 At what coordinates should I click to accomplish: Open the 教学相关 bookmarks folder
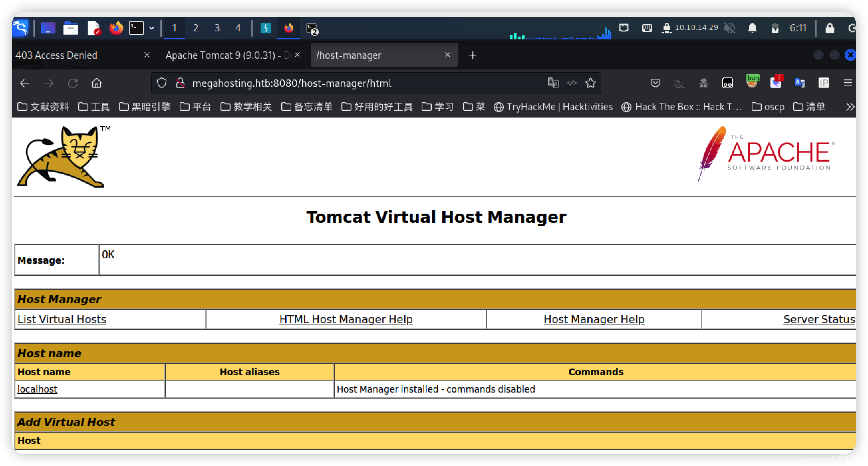[246, 107]
